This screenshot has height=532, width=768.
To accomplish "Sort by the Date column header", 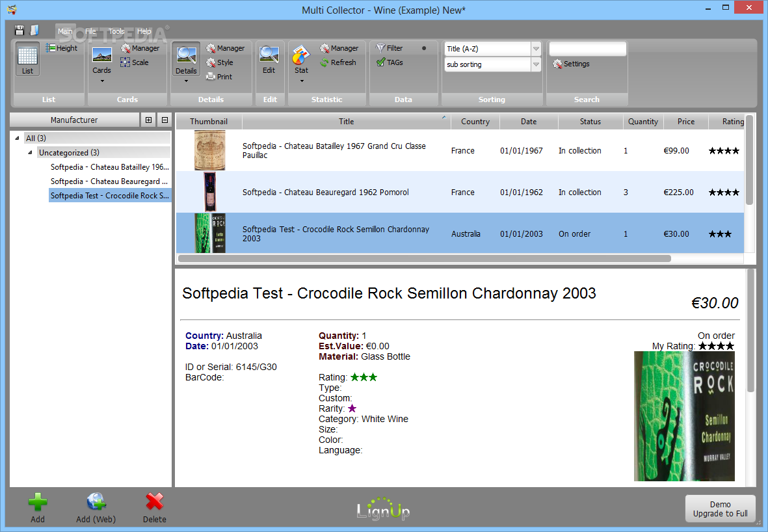I will tap(529, 122).
